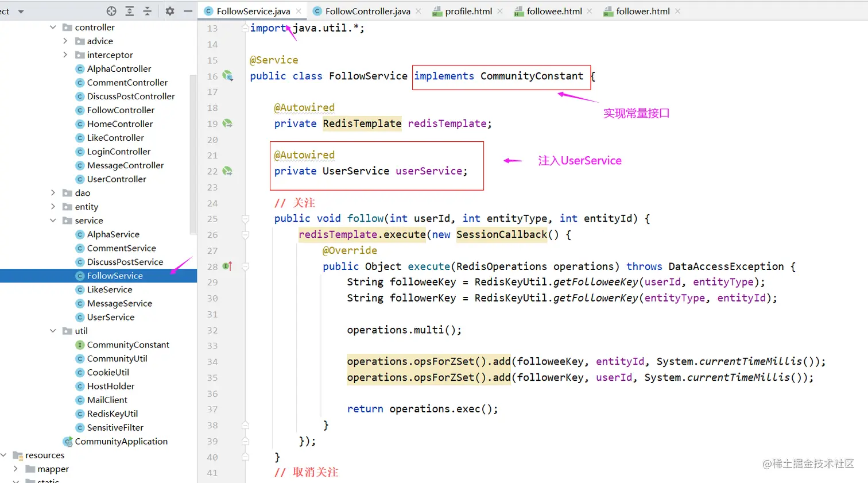The width and height of the screenshot is (868, 483).
Task: Toggle code fold marker on line 26
Action: [x=245, y=235]
